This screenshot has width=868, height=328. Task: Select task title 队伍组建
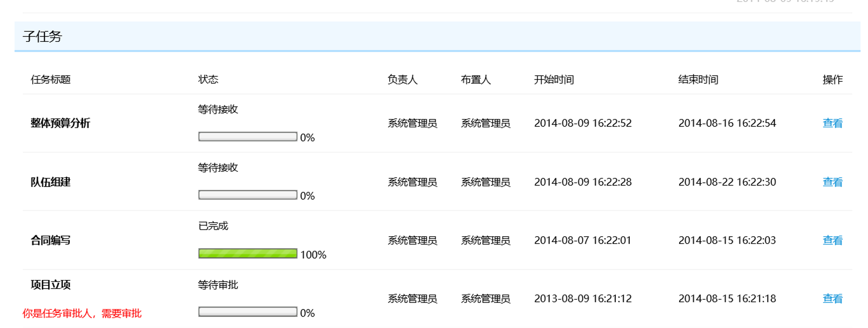pos(50,182)
